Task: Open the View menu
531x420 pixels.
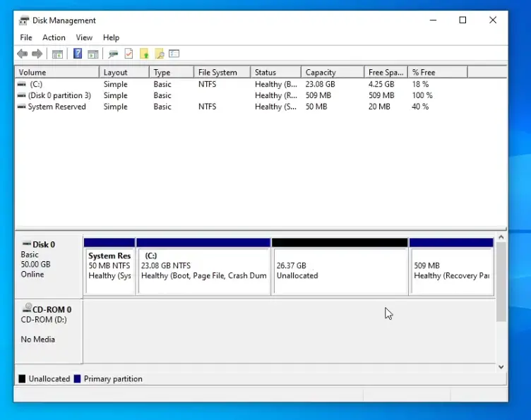Action: (84, 37)
